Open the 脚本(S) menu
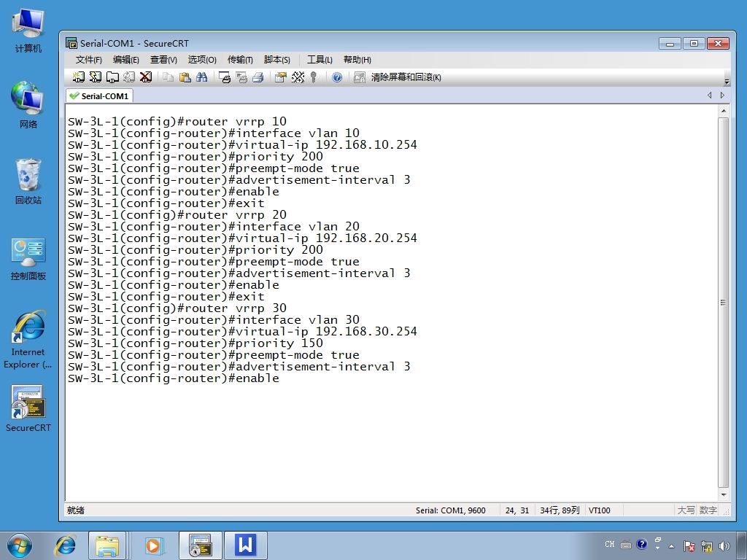The image size is (747, 560). point(276,60)
